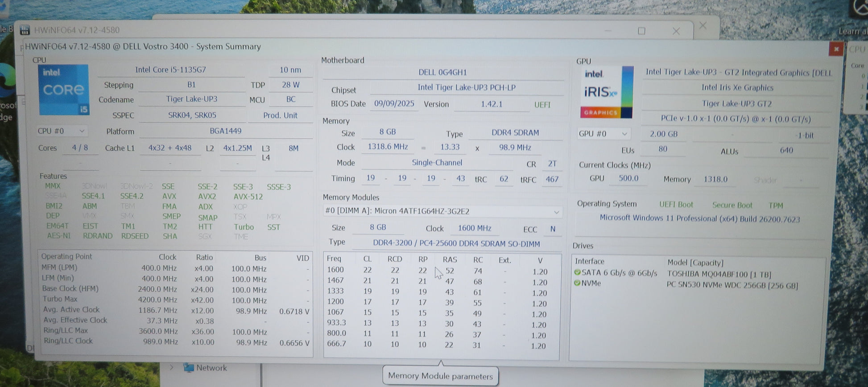This screenshot has width=868, height=387.
Task: Expand the memory module DIMM A dropdown
Action: tap(556, 212)
